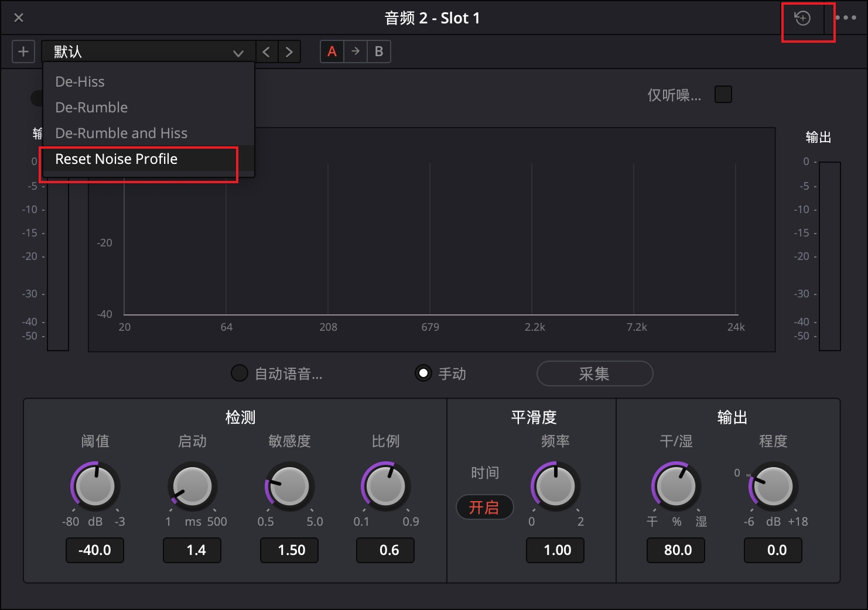The width and height of the screenshot is (868, 610).
Task: Toggle the 开启 time smoothing button
Action: [484, 507]
